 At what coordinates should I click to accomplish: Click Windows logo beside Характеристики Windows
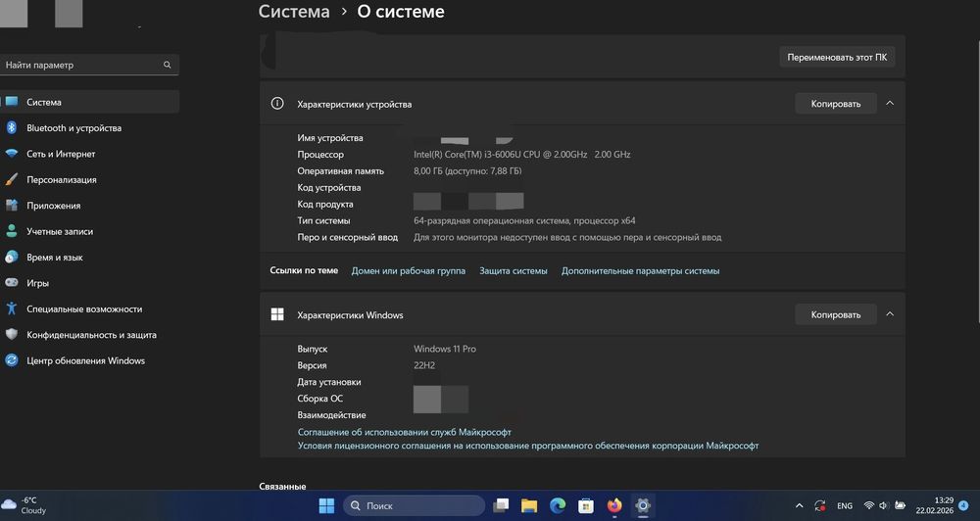[277, 314]
